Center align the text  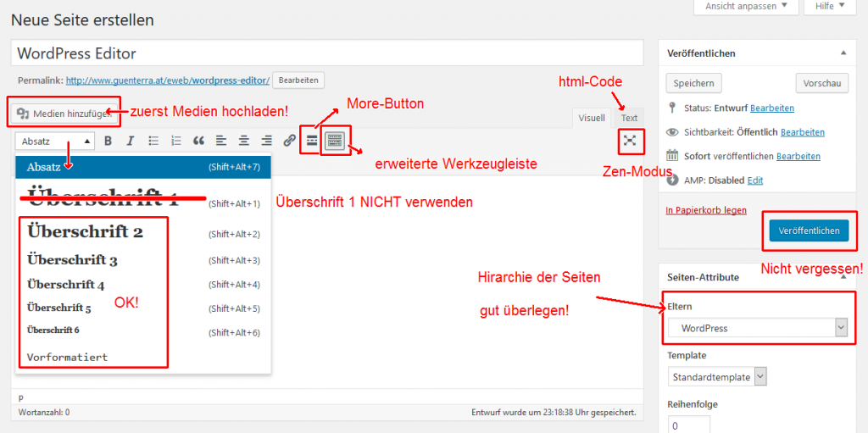click(244, 142)
